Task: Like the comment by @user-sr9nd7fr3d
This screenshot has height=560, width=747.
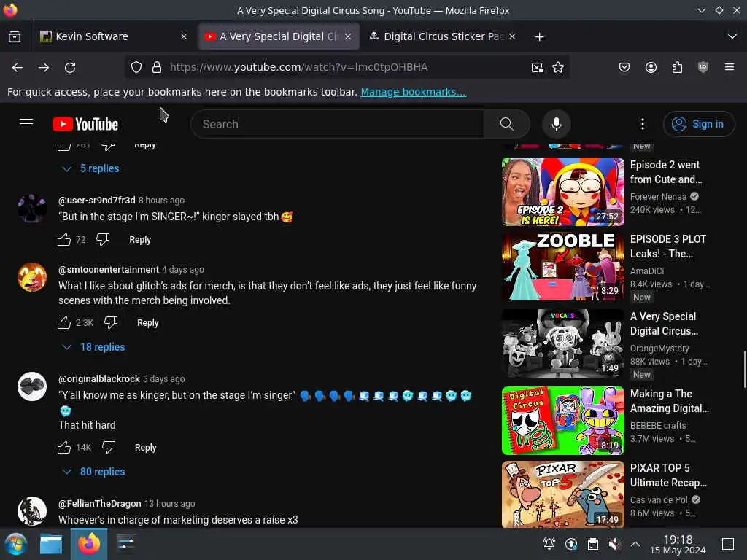Action: click(64, 239)
